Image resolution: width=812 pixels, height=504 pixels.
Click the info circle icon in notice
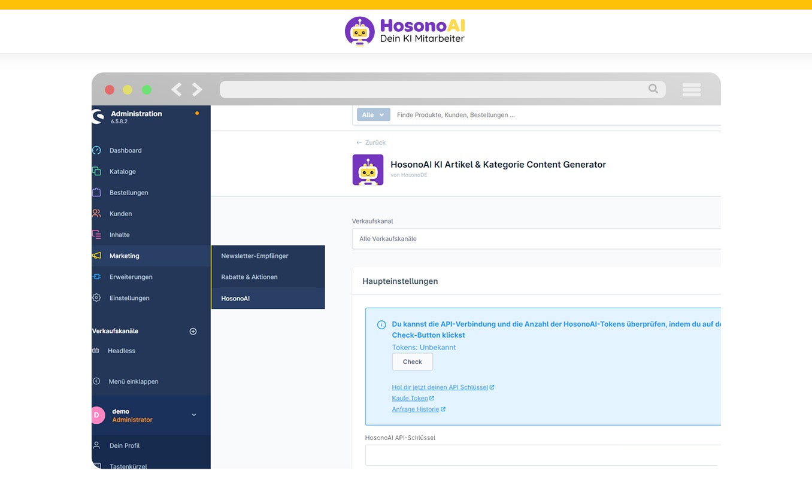click(x=381, y=324)
